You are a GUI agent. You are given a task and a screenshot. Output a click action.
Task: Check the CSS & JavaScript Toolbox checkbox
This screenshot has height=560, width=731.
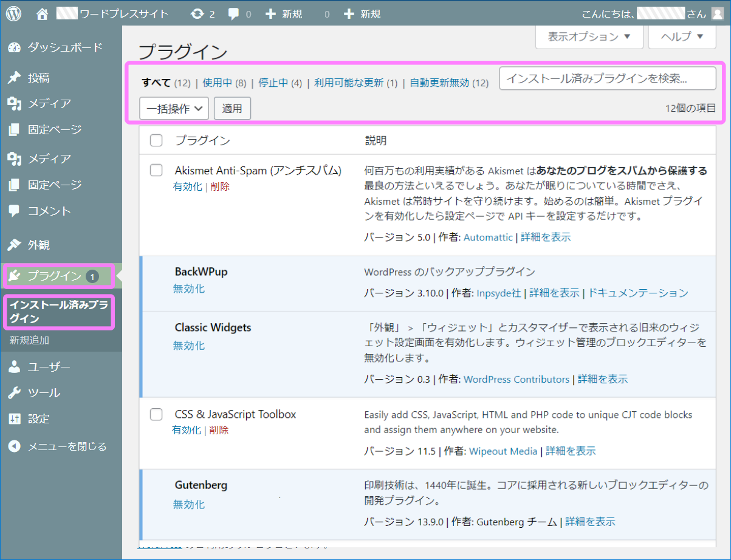pos(156,414)
